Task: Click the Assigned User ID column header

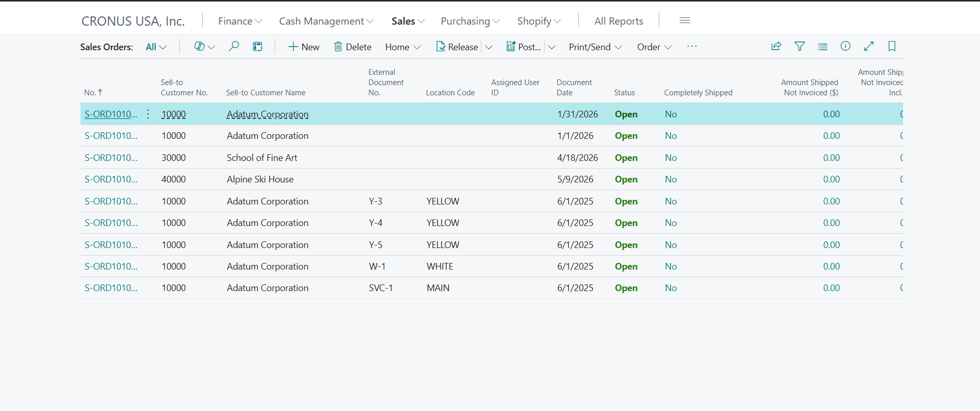Action: [x=515, y=87]
